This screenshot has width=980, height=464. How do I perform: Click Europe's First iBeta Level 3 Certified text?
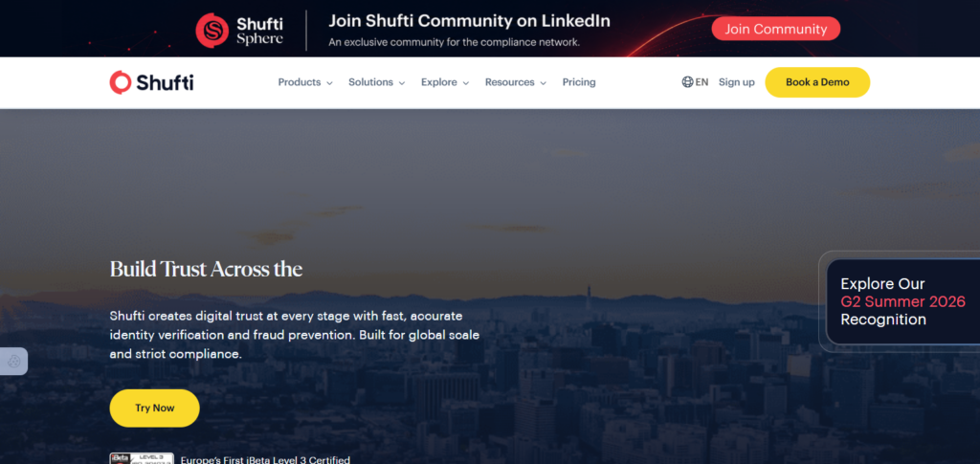tap(265, 460)
